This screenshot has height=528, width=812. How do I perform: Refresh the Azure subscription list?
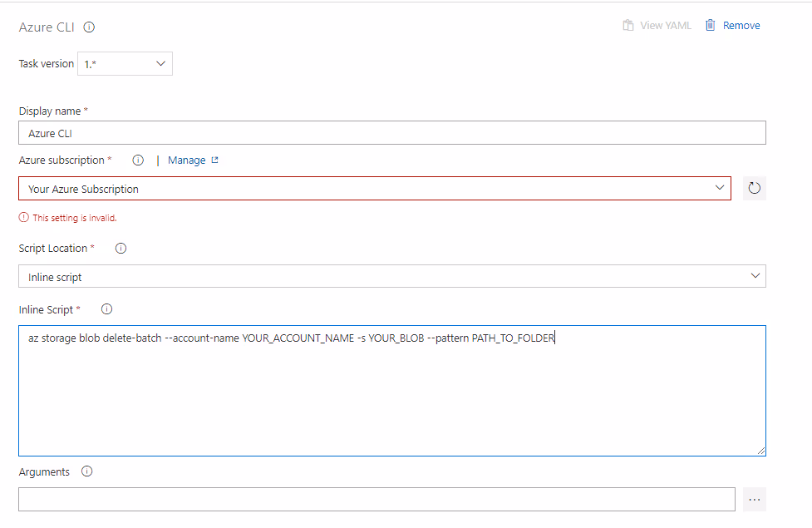(x=754, y=188)
